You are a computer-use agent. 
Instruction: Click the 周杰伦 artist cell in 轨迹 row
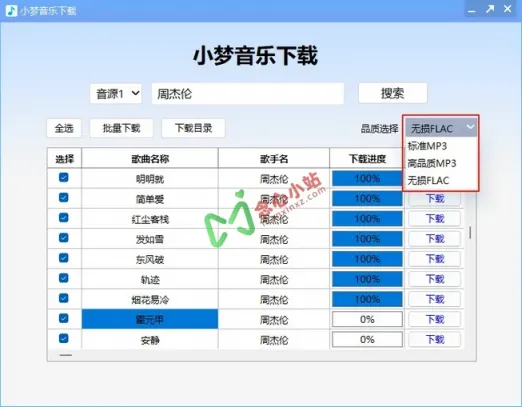[x=274, y=280]
